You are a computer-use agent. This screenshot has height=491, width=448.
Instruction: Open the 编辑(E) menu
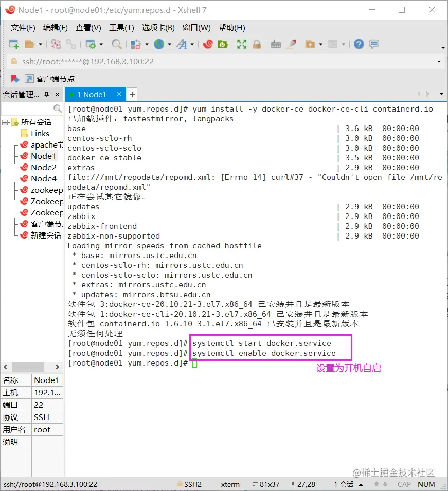coord(56,28)
